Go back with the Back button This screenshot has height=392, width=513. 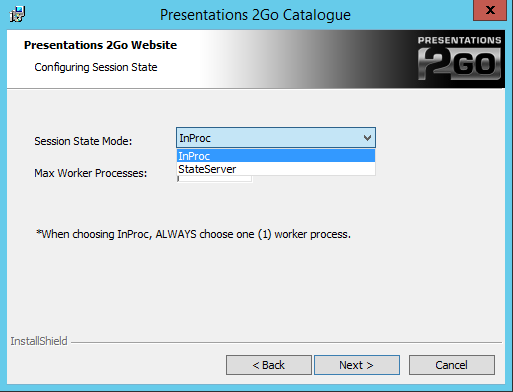(x=269, y=365)
